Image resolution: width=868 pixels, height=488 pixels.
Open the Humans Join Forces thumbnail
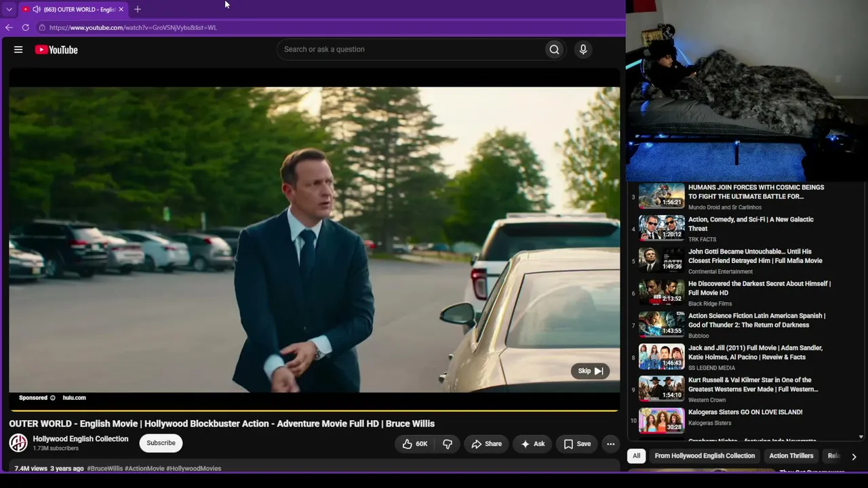pyautogui.click(x=662, y=196)
